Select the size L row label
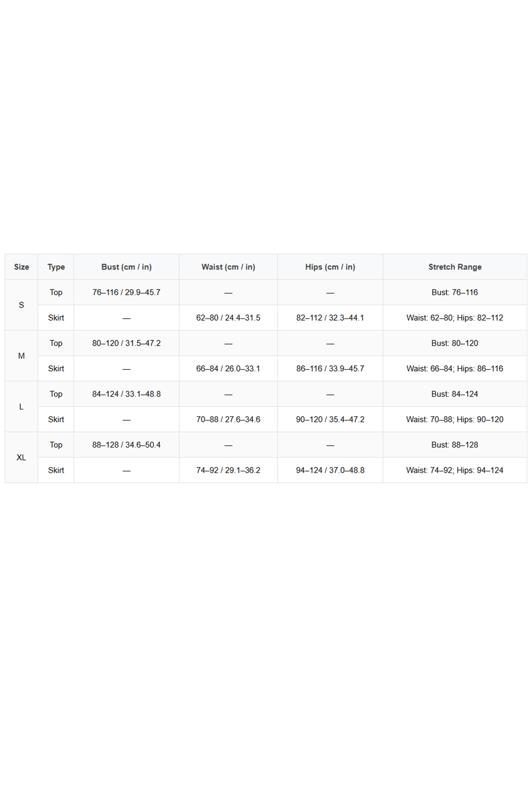 point(22,407)
